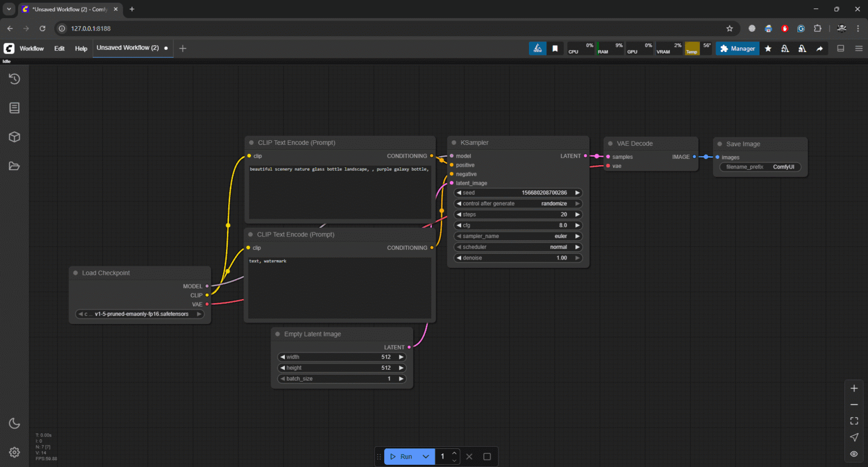Toggle dark theme with the moon icon

click(x=15, y=423)
